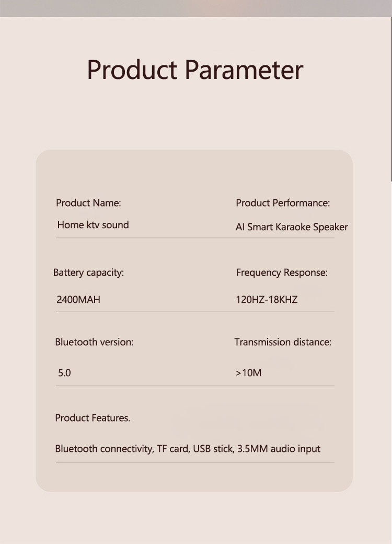
Task: Click the Bluetooth connectivity features line
Action: [188, 449]
